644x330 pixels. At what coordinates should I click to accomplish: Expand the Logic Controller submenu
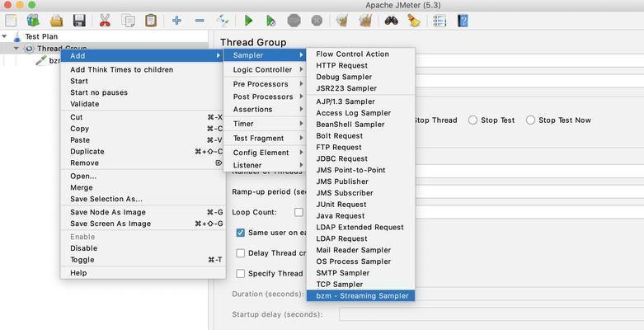coord(265,69)
